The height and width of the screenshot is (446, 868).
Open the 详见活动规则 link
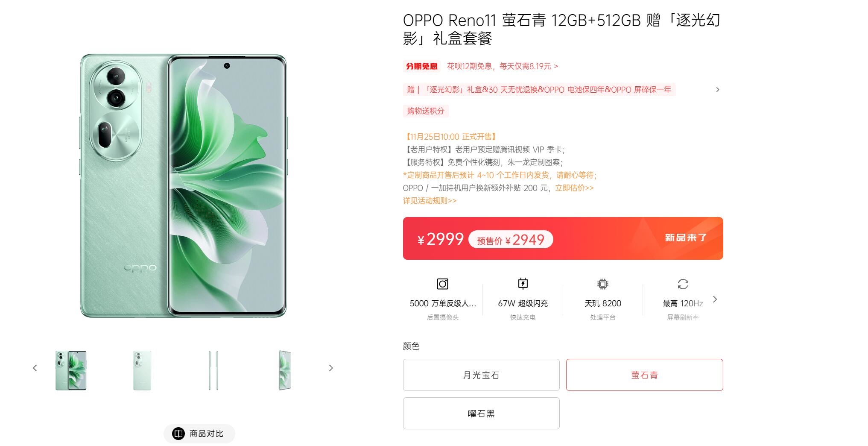tap(430, 201)
